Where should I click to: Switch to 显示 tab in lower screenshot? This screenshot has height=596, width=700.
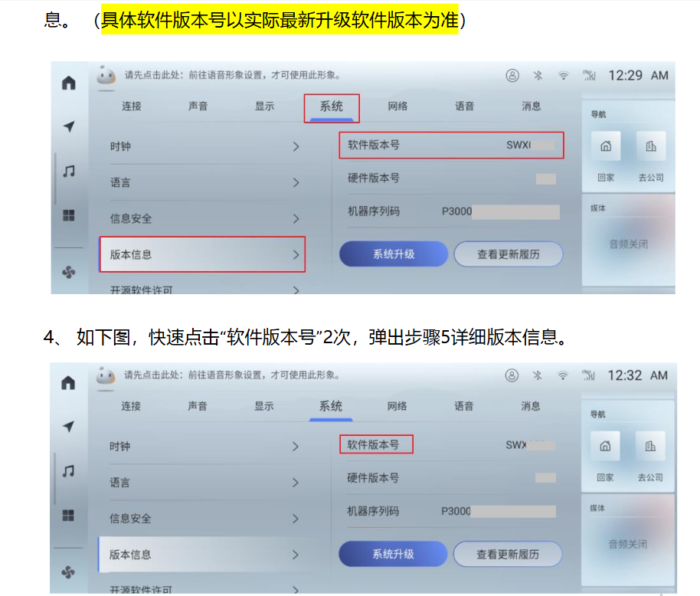(x=263, y=406)
